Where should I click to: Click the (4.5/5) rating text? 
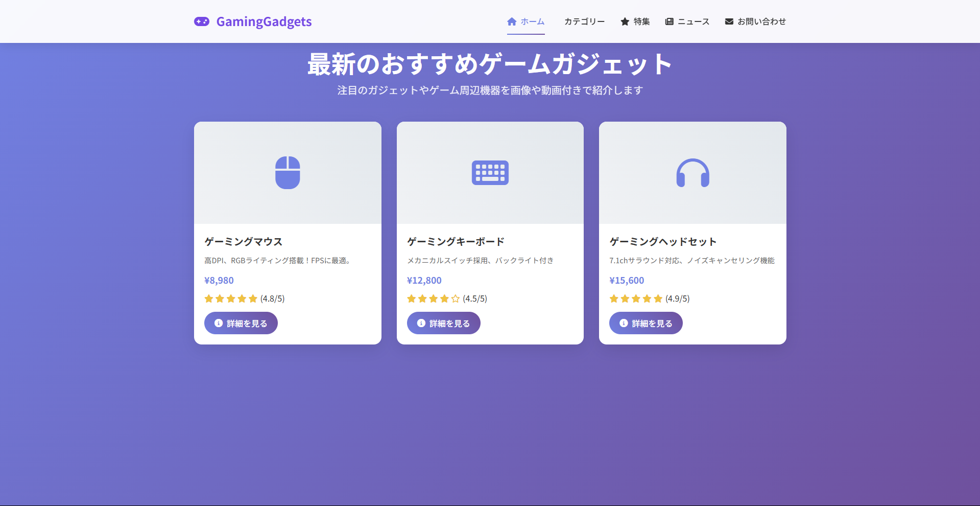tap(475, 298)
